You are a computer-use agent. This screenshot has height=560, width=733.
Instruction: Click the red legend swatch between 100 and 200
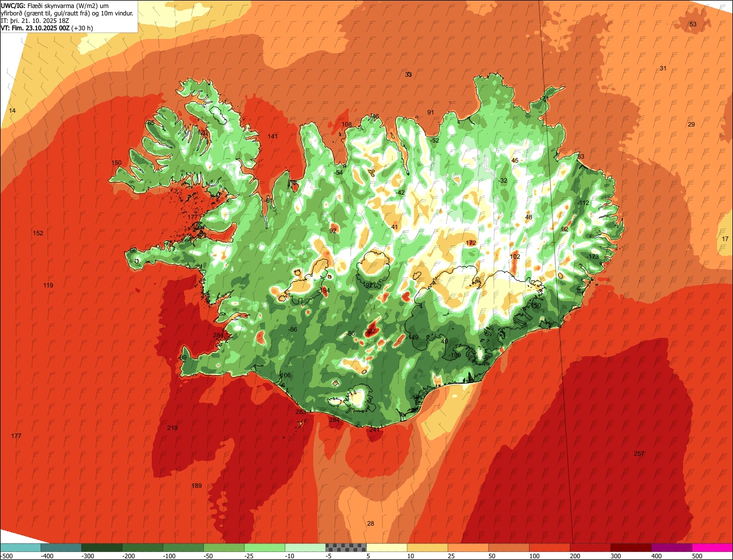pyautogui.click(x=550, y=547)
